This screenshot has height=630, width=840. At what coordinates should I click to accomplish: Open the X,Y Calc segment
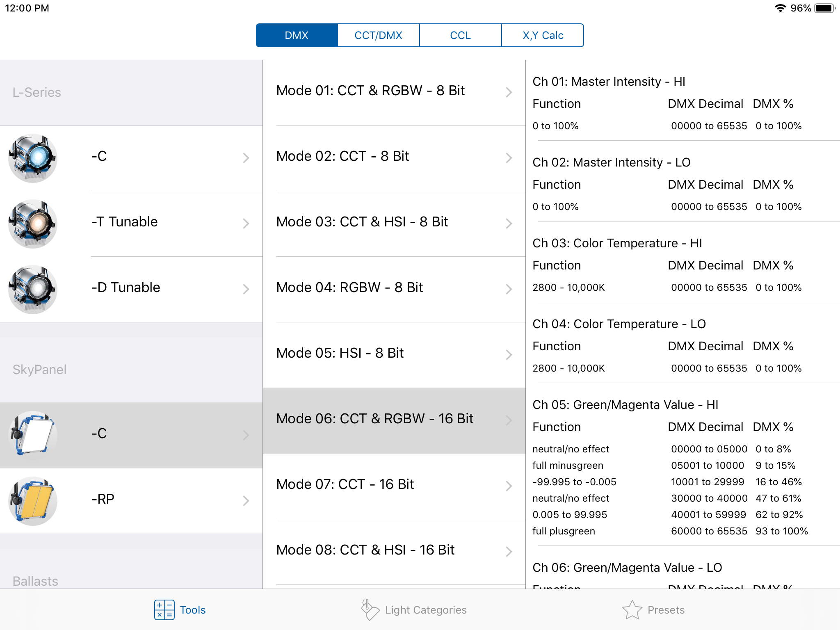point(543,35)
